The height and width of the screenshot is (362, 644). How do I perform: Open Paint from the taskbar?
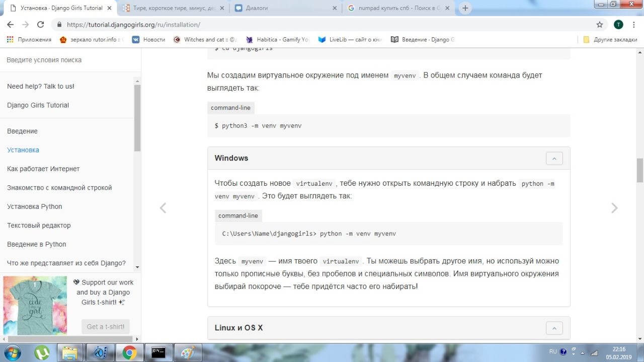tap(188, 352)
